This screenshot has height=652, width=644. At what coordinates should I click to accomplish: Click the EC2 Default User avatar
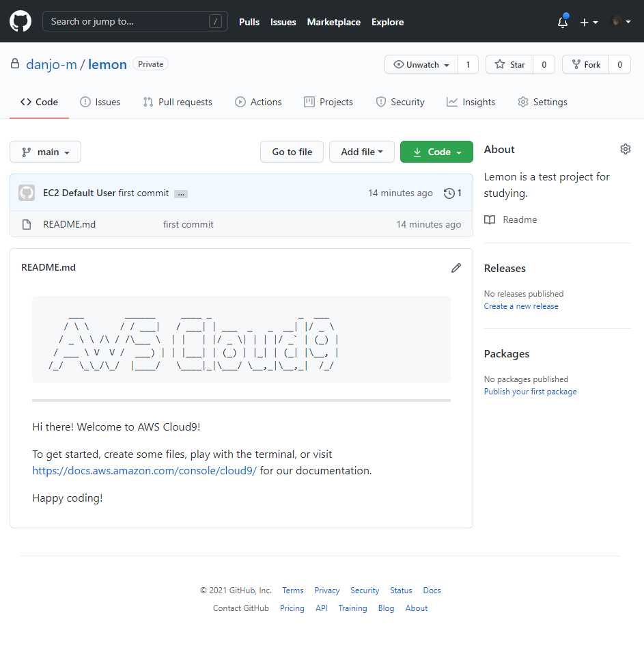point(27,193)
